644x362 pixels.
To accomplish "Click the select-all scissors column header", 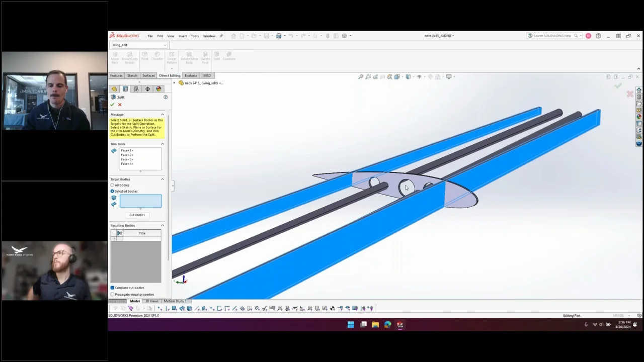I will pos(119,233).
